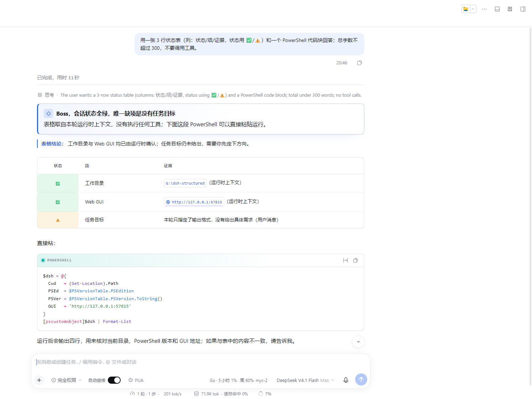This screenshot has height=399, width=532.
Task: Expand the folder button dropdown arrow
Action: click(473, 9)
